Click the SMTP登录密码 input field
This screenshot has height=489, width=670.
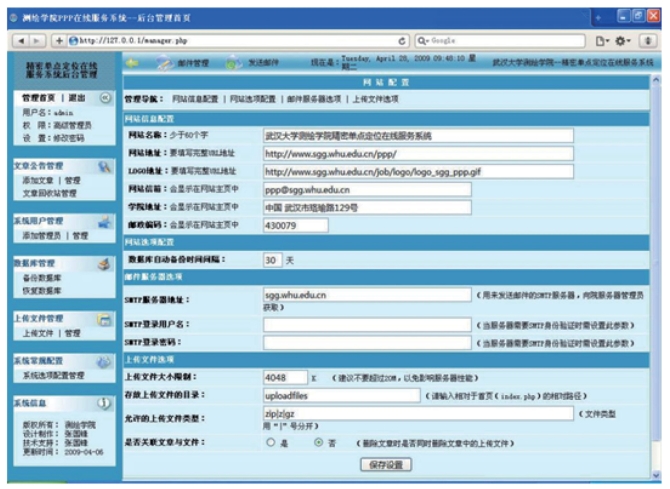pos(367,342)
